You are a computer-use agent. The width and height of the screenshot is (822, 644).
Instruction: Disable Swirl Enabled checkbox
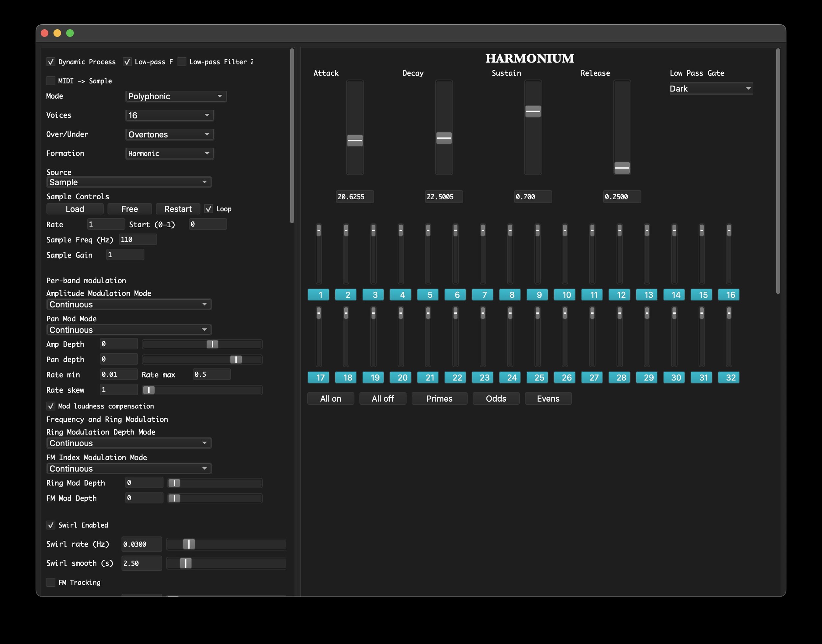(x=51, y=525)
